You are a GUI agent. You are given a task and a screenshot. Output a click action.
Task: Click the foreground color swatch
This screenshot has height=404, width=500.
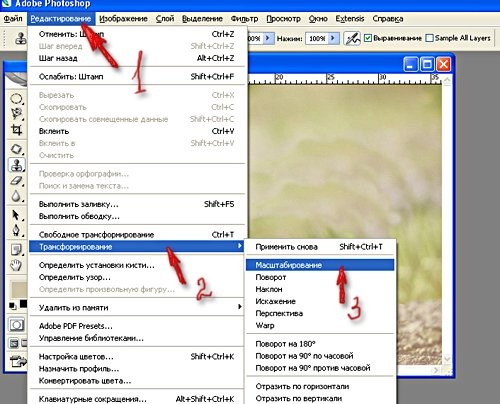pos(19,290)
